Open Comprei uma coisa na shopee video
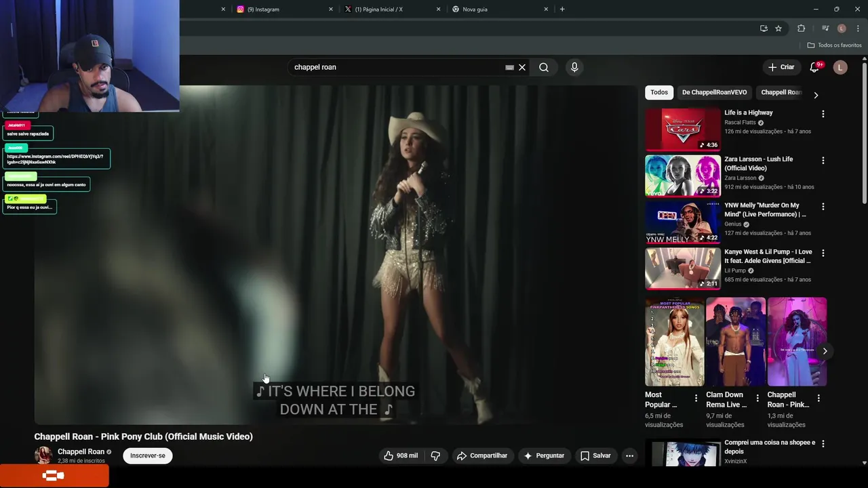The image size is (868, 488). click(682, 453)
